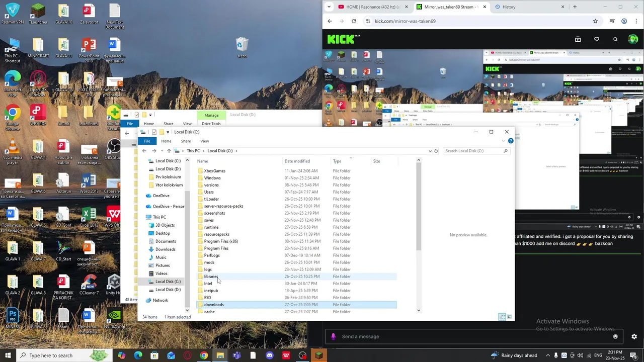Screen dimensions: 644x362
Task: Click Search Local Disk (C:) field
Action: 476,151
